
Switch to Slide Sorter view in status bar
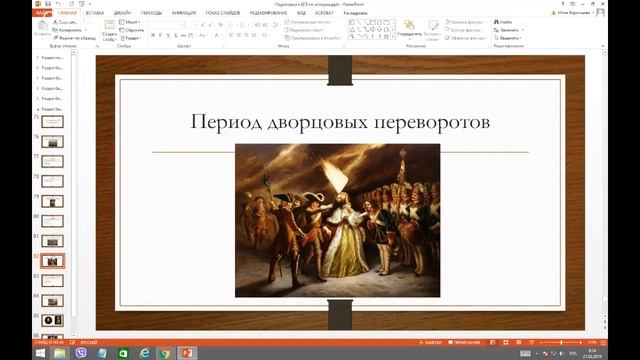coord(506,342)
